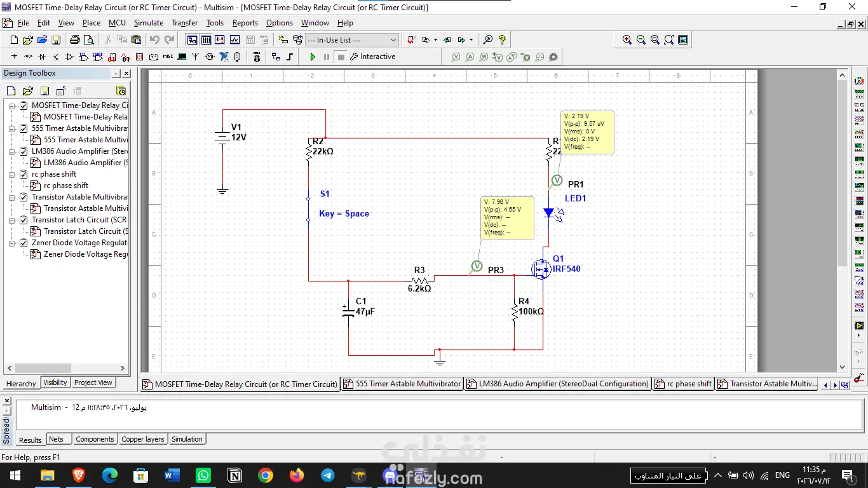Toggle checkbox for Transistor Astable Multivibrator design
This screenshot has height=488, width=868.
point(24,197)
